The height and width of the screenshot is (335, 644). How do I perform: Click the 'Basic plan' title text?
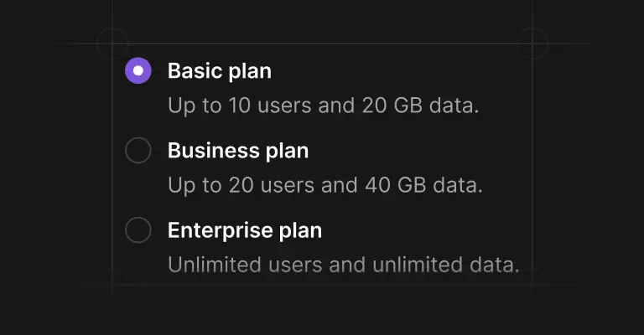click(220, 71)
